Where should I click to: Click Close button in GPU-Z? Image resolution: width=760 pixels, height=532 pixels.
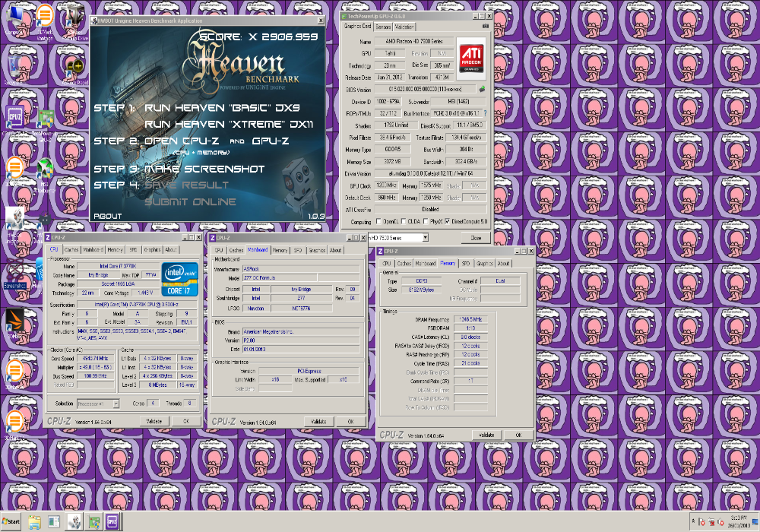point(476,238)
